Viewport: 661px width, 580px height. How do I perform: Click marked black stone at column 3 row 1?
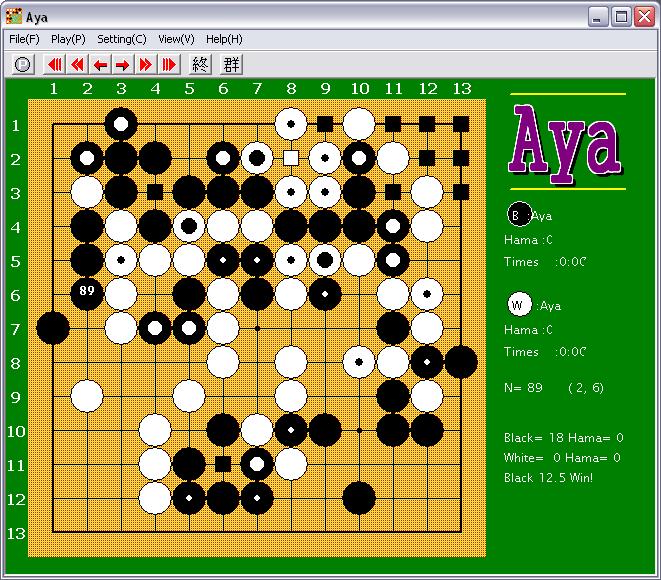121,124
